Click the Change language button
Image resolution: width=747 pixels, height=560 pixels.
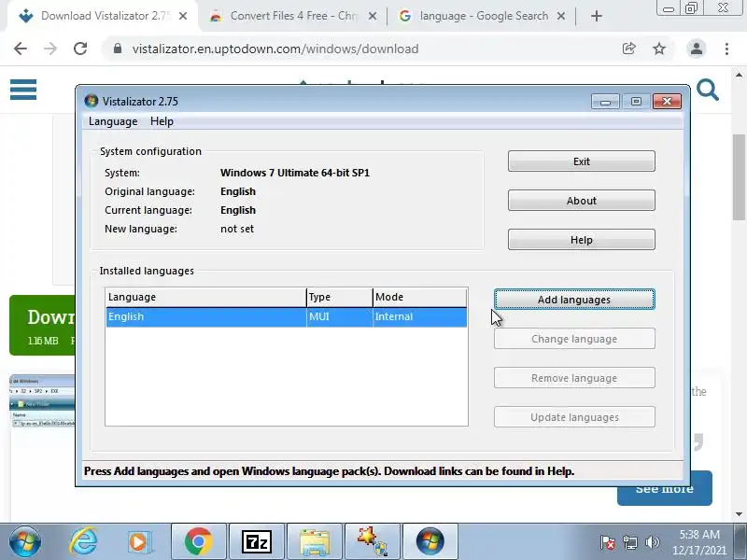coord(574,339)
